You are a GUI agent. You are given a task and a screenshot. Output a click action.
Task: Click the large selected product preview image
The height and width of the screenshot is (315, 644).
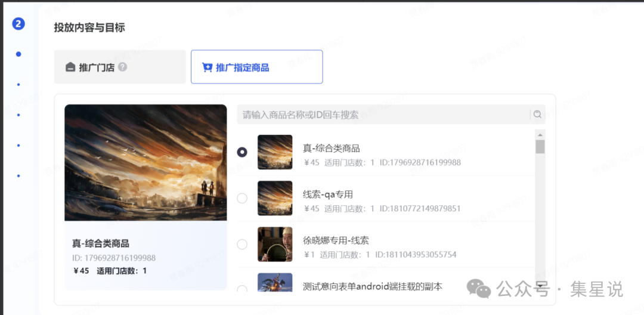(x=146, y=163)
